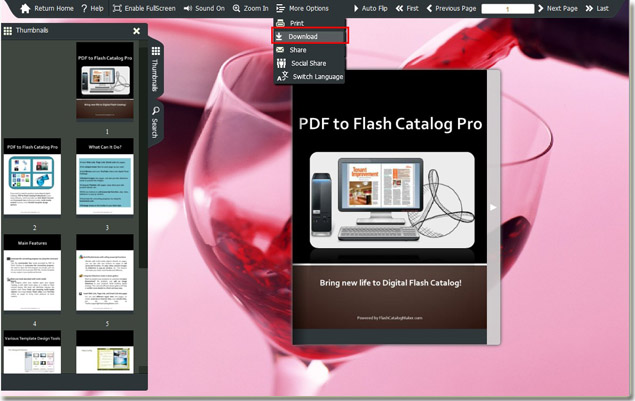The height and width of the screenshot is (401, 635).
Task: Click the grid icon in Thumbnails panel header
Action: click(8, 31)
